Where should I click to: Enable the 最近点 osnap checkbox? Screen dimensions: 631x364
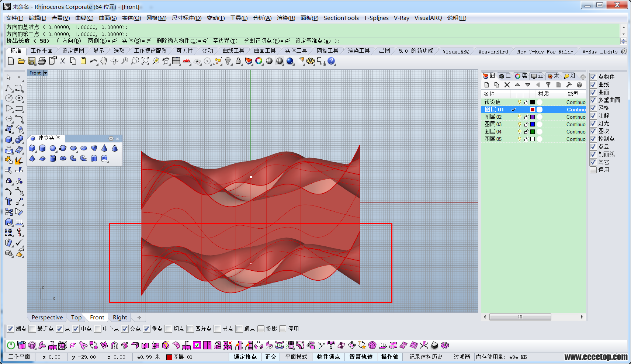point(32,329)
